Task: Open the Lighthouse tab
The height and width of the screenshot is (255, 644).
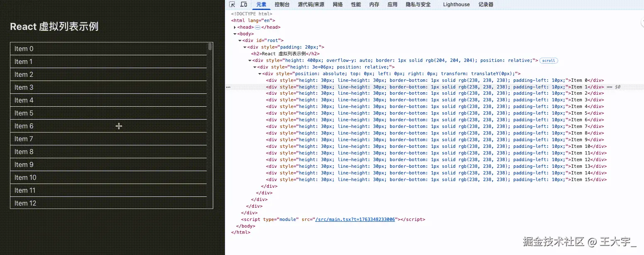Action: pyautogui.click(x=456, y=5)
